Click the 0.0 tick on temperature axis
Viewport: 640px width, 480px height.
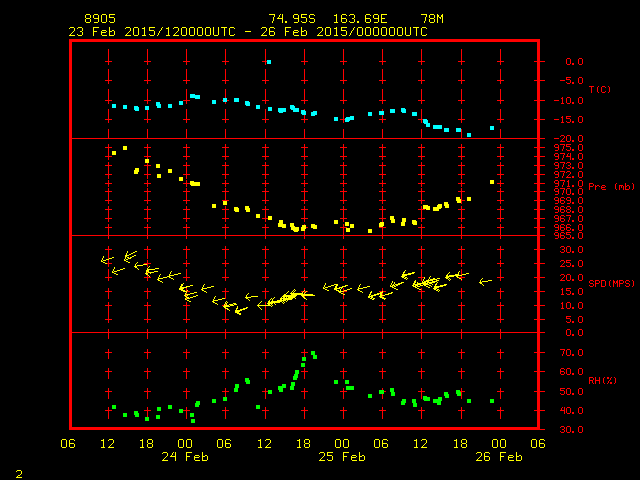point(574,62)
